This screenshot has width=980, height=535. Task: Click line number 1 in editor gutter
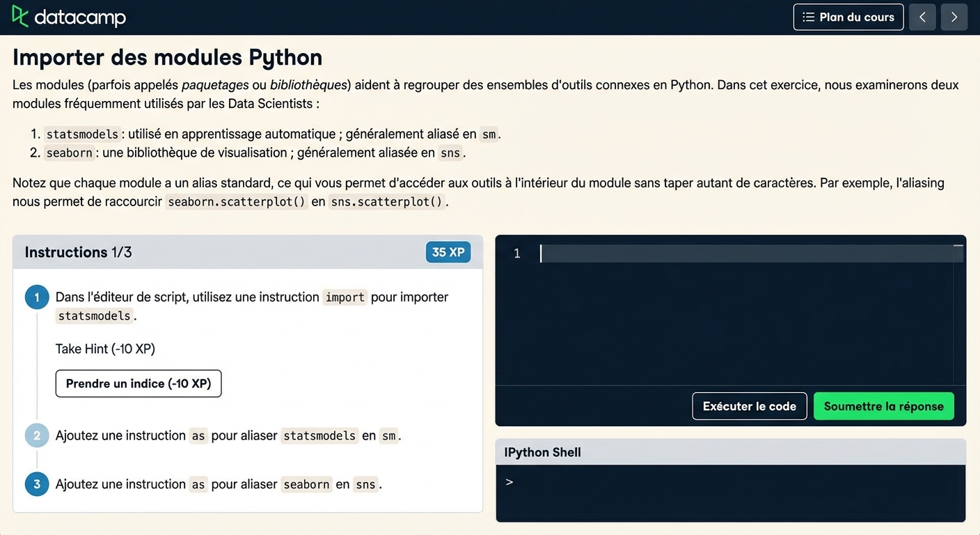[516, 254]
